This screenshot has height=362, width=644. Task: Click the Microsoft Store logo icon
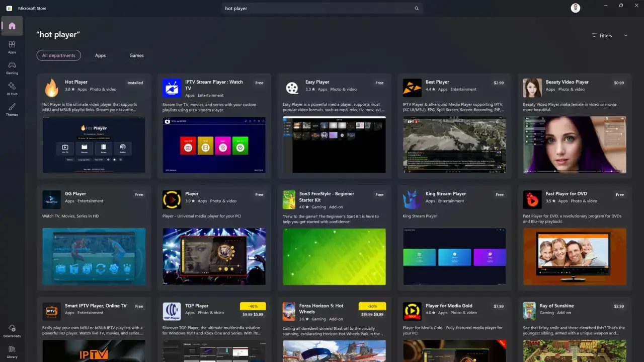pyautogui.click(x=9, y=9)
